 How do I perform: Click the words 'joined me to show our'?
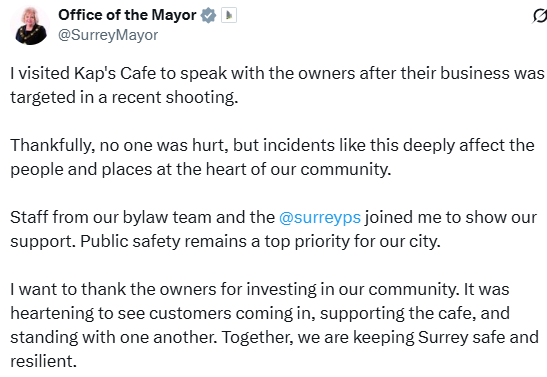[x=451, y=217]
